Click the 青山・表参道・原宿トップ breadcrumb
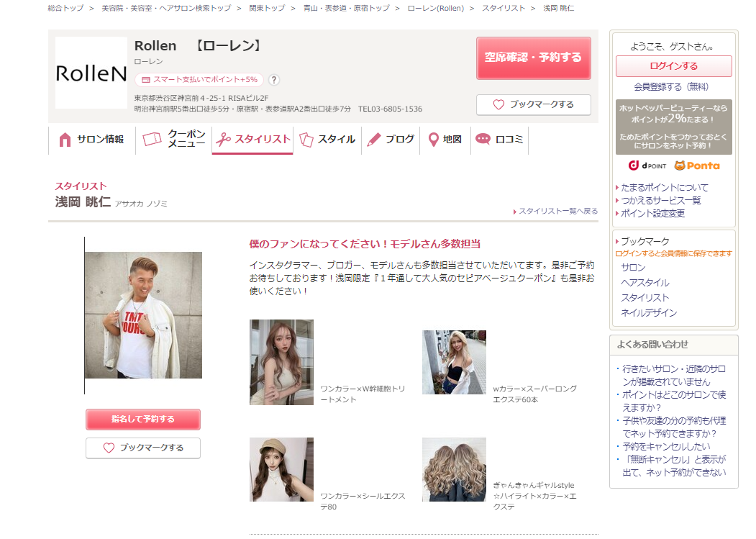Viewport: 756px width, 539px height. pos(346,8)
